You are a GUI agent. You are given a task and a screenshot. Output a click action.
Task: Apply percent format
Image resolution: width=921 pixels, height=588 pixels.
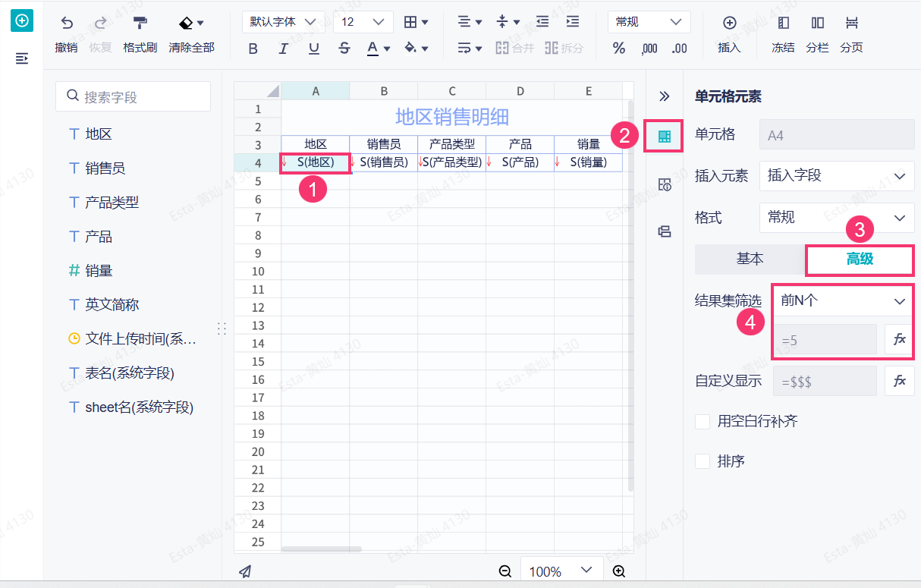click(x=619, y=49)
